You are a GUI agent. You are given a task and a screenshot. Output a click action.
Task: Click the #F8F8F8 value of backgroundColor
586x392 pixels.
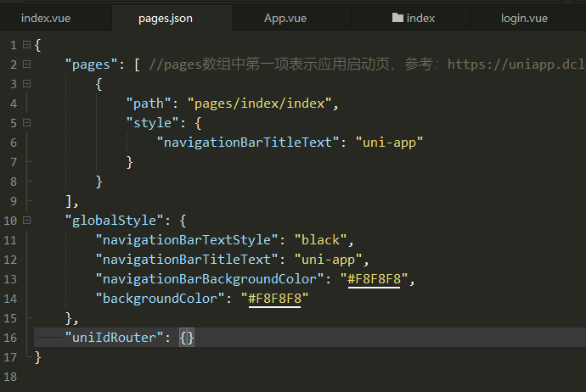tap(274, 299)
